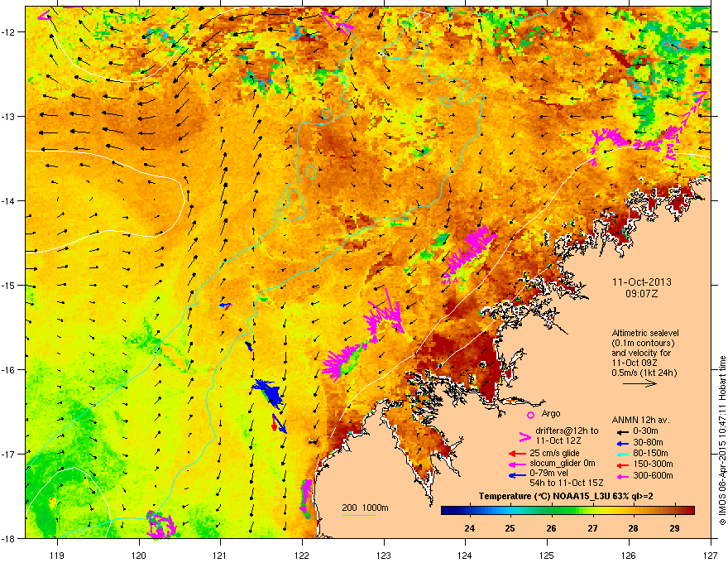Click the 30-80m depth label
Image resolution: width=728 pixels, height=563 pixels.
tap(648, 442)
